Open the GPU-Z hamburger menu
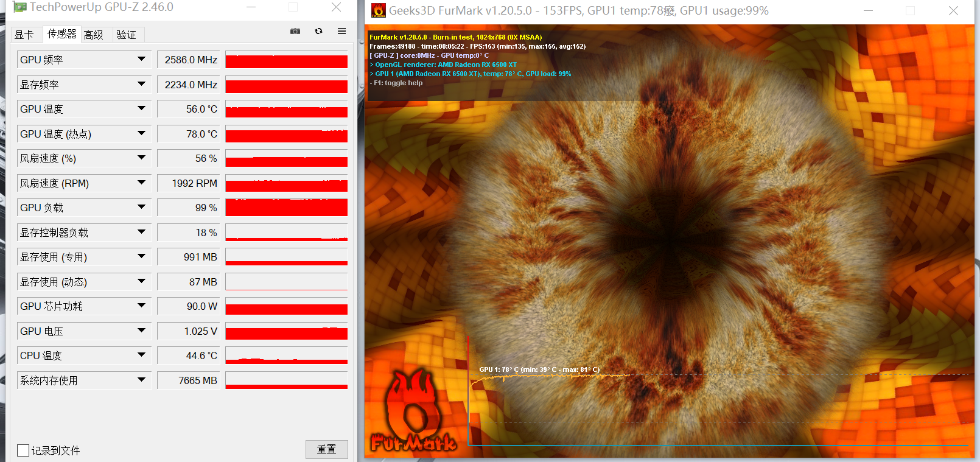The image size is (980, 462). 342,31
